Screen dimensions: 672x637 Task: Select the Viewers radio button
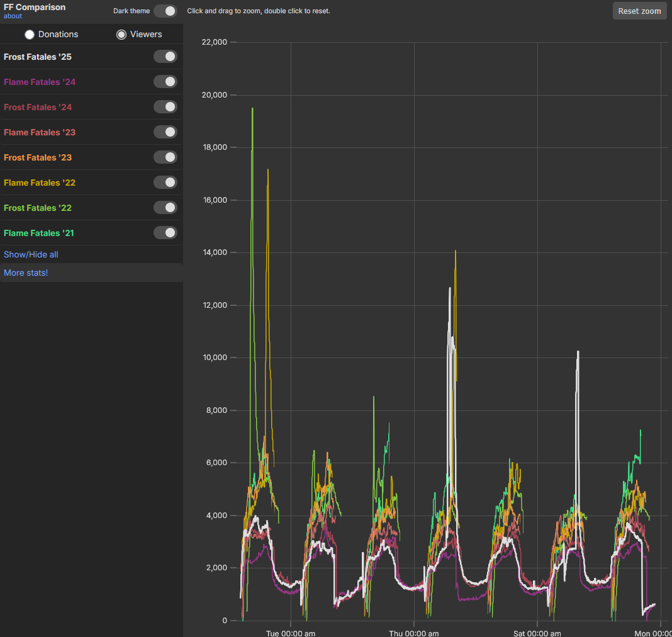[x=121, y=35]
